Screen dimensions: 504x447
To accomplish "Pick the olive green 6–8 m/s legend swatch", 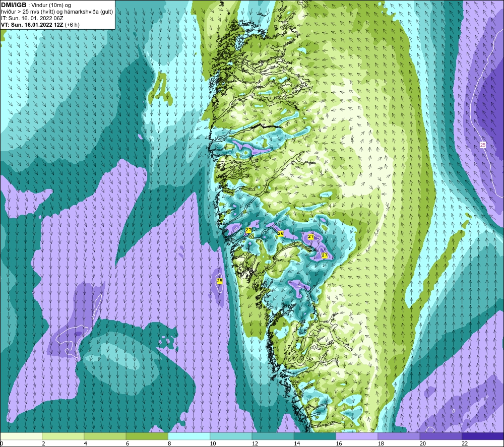I will point(147,436).
